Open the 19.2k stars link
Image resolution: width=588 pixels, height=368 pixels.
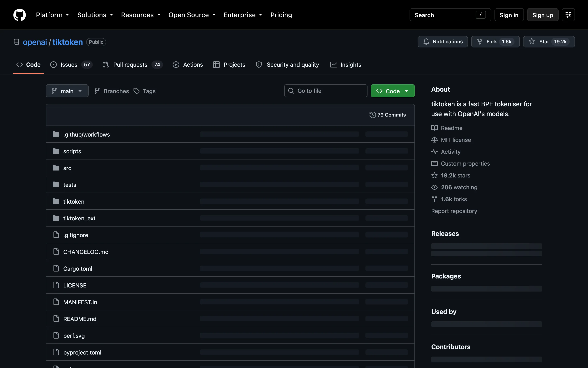point(451,175)
